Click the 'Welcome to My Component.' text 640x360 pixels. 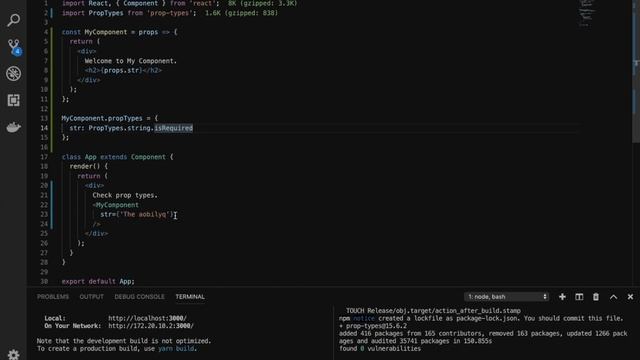pyautogui.click(x=131, y=61)
